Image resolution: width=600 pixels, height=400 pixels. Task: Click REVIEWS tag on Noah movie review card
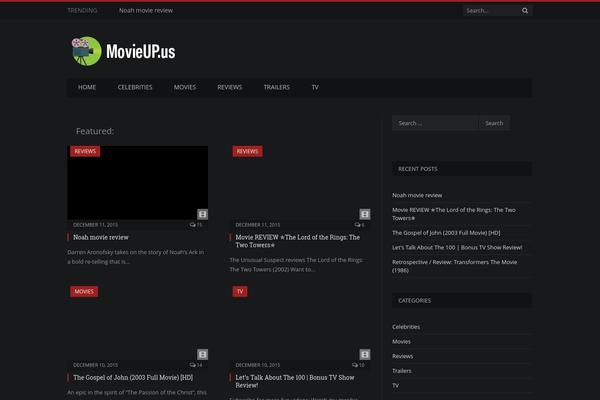(x=85, y=151)
